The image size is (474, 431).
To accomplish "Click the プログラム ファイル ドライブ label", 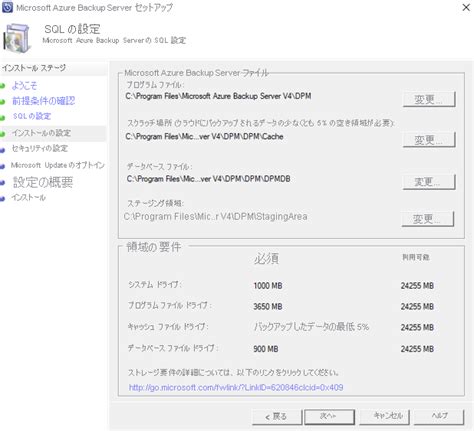I will (170, 305).
